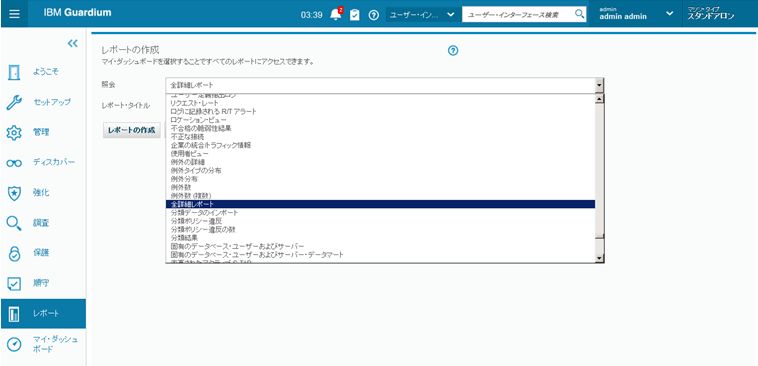Click the search magnifier icon
Image resolution: width=758 pixels, height=366 pixels.
pos(580,14)
